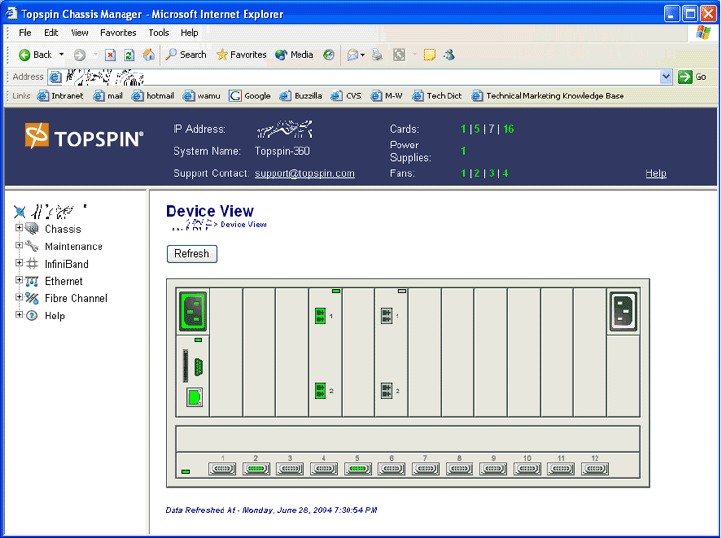Select InfiniBand port 12 on bottom row

(x=595, y=468)
